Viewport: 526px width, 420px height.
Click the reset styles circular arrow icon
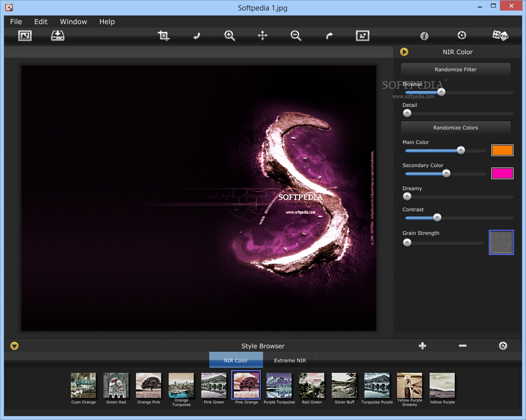pyautogui.click(x=503, y=346)
